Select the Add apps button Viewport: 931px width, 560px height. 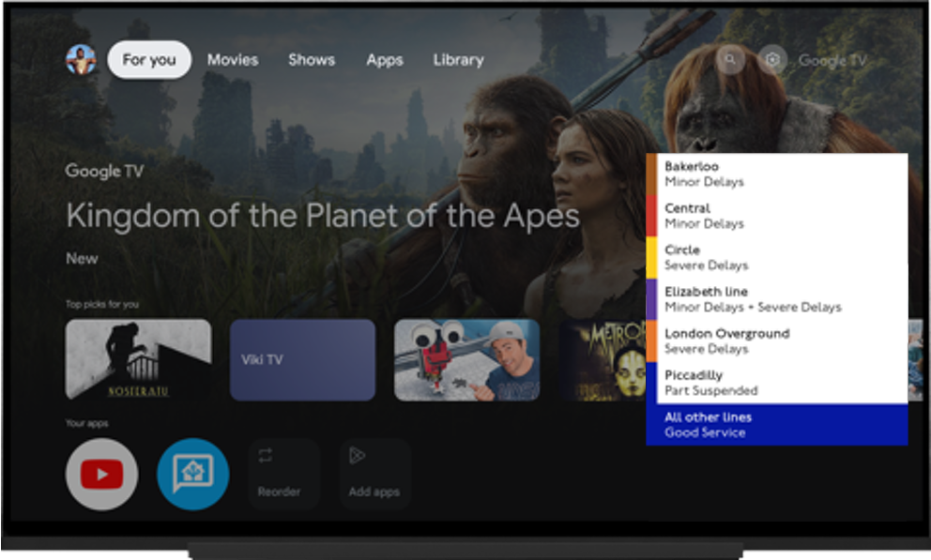coord(375,474)
